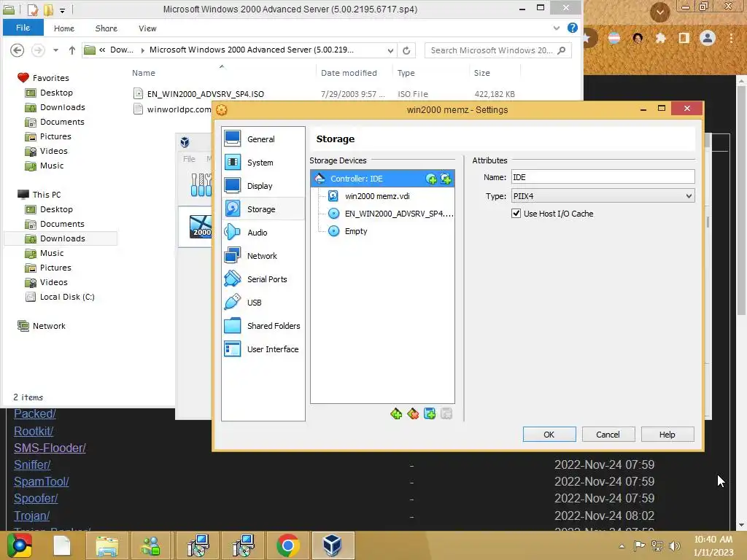Open Chrome profile avatar icon

[x=708, y=38]
